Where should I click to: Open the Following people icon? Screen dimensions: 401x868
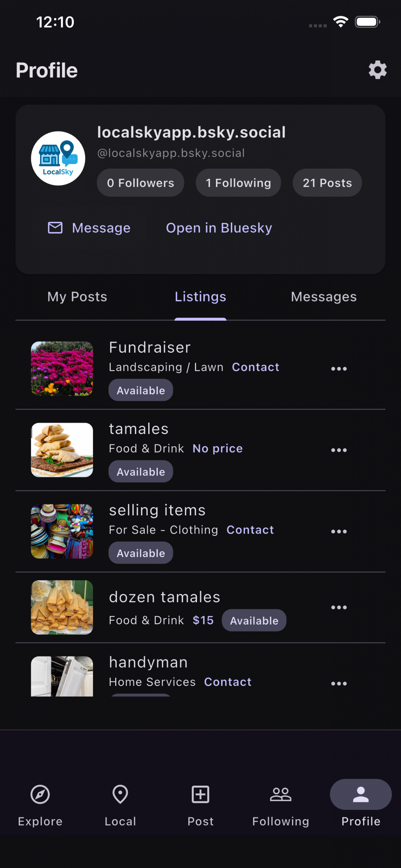(281, 794)
